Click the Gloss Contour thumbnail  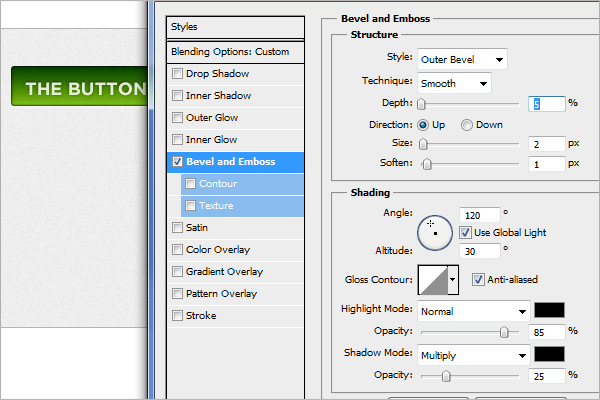[x=433, y=280]
